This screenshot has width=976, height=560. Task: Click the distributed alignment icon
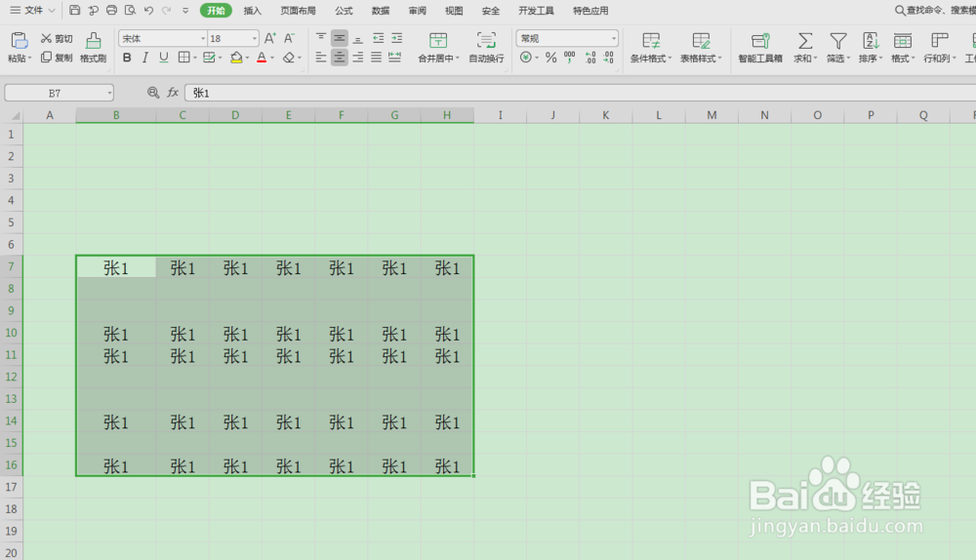(394, 58)
